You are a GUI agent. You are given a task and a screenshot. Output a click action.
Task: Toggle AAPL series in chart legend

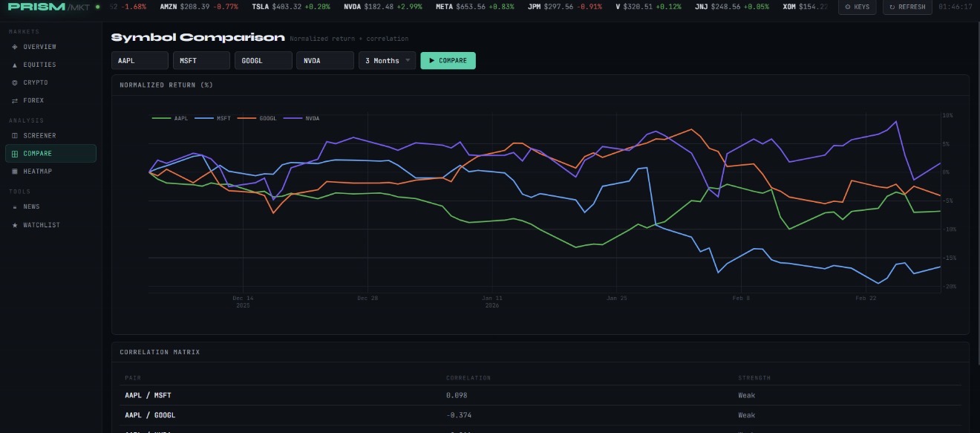tap(171, 118)
